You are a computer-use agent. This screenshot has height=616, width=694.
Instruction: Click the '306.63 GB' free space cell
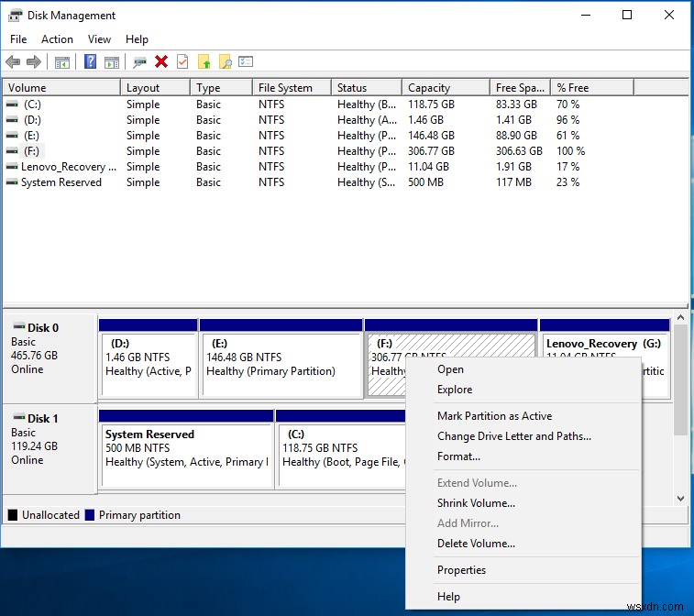[519, 151]
